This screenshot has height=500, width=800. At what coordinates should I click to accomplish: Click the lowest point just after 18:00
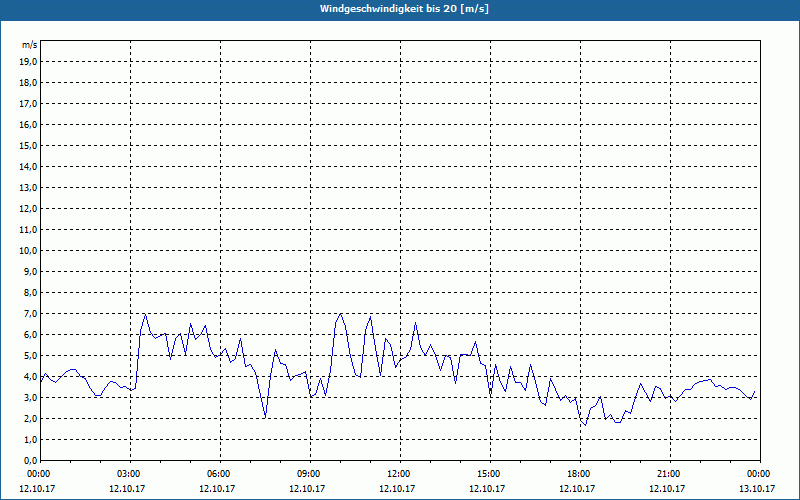tap(585, 424)
